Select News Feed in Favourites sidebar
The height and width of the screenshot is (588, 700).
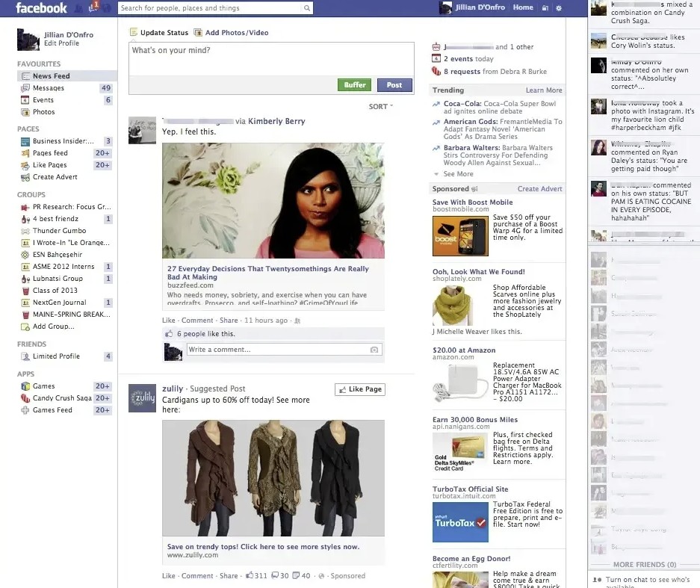point(51,76)
